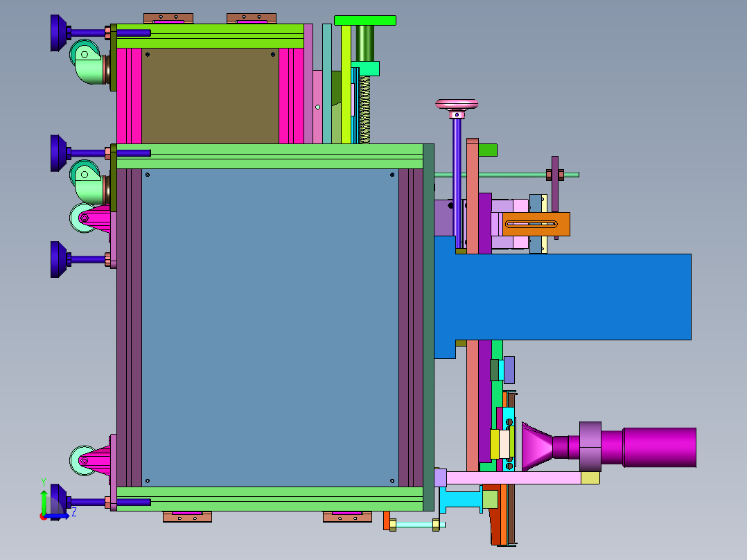Screen dimensions: 747x560
Task: Select the topmost blue leveling foot
Action: point(60,33)
